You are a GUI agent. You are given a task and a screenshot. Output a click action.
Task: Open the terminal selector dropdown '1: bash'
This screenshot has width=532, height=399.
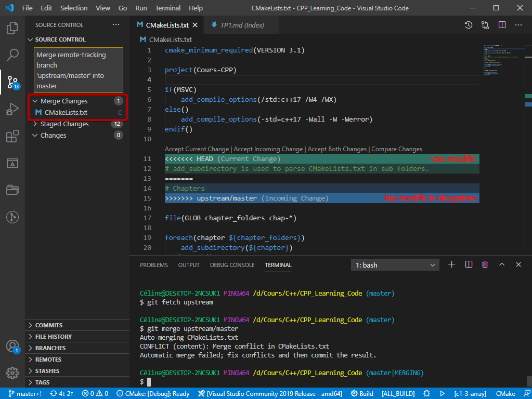click(x=395, y=265)
